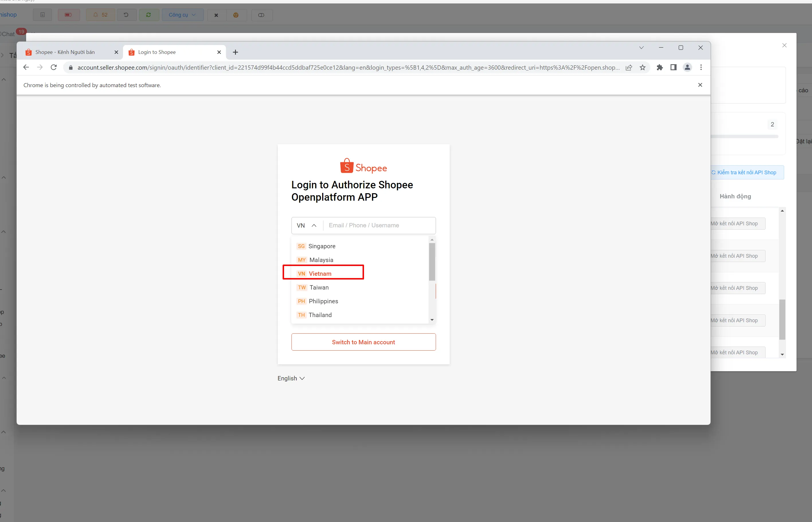The image size is (812, 522).
Task: Click the country list scrollbar thumb
Action: [432, 262]
